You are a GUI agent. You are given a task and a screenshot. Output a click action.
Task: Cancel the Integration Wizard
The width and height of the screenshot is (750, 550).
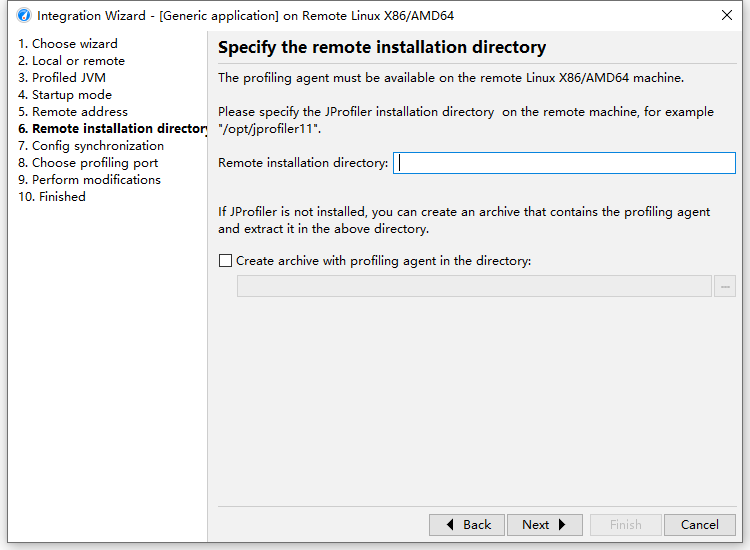click(699, 525)
